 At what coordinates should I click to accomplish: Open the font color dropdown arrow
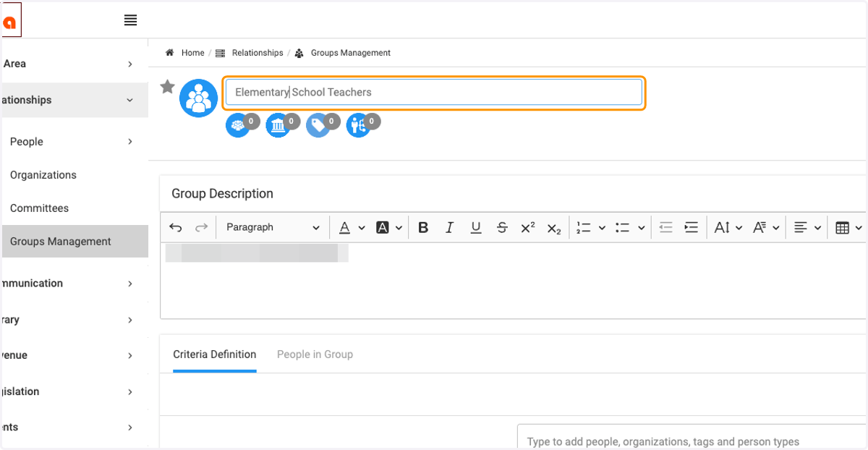(362, 228)
